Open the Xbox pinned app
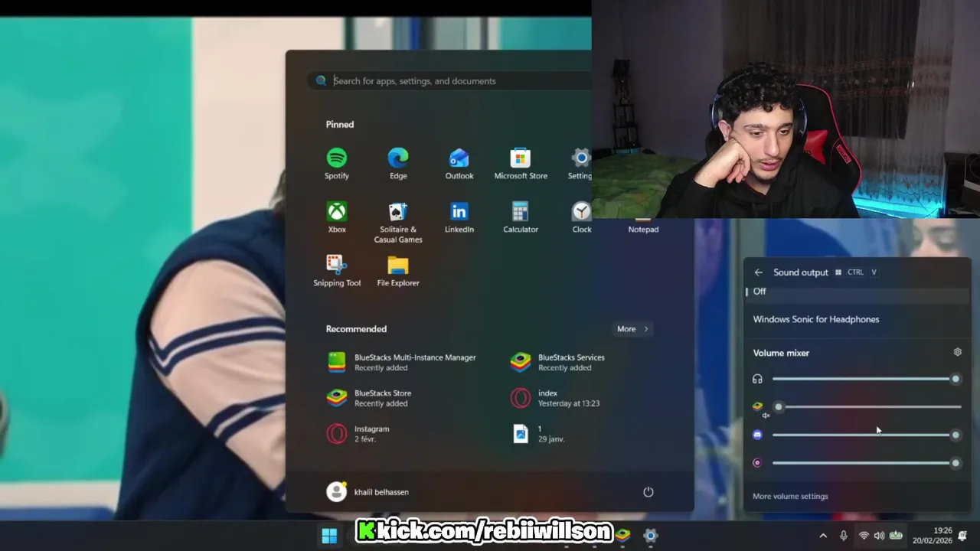This screenshot has width=980, height=551. (337, 217)
